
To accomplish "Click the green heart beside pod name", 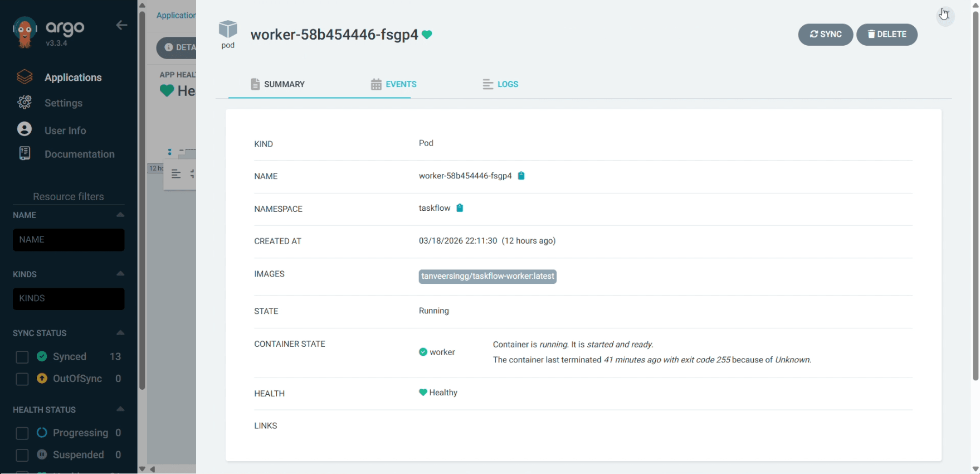I will coord(427,35).
